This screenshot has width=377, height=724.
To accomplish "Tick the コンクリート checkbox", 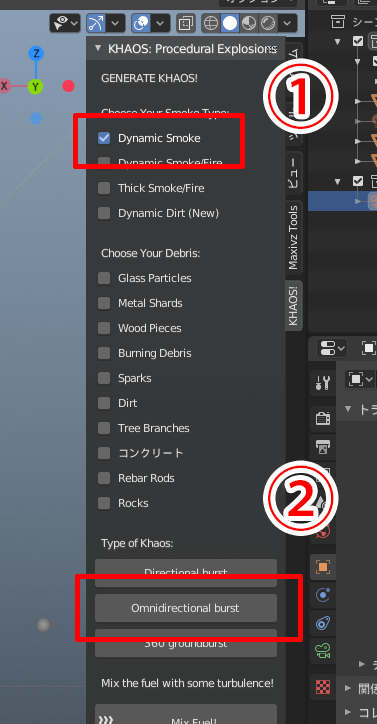I will 104,453.
